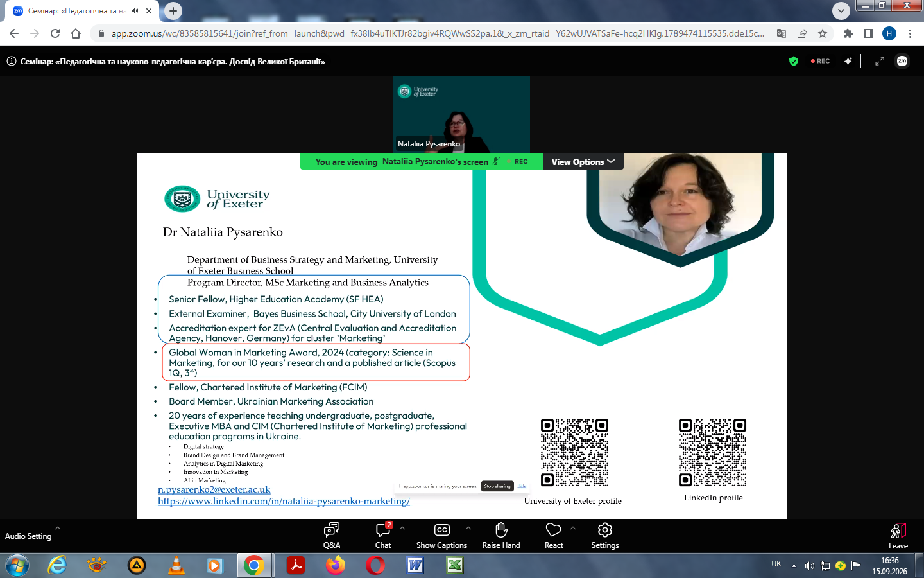Image resolution: width=924 pixels, height=578 pixels.
Task: Expand reaction options chevron beside React
Action: [x=573, y=528]
